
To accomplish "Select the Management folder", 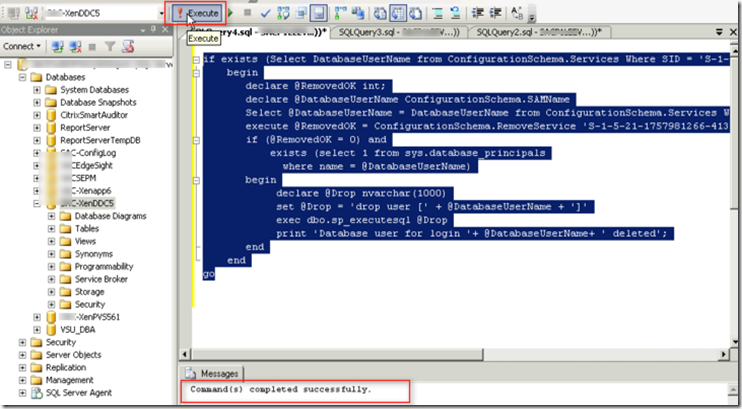I will click(70, 380).
